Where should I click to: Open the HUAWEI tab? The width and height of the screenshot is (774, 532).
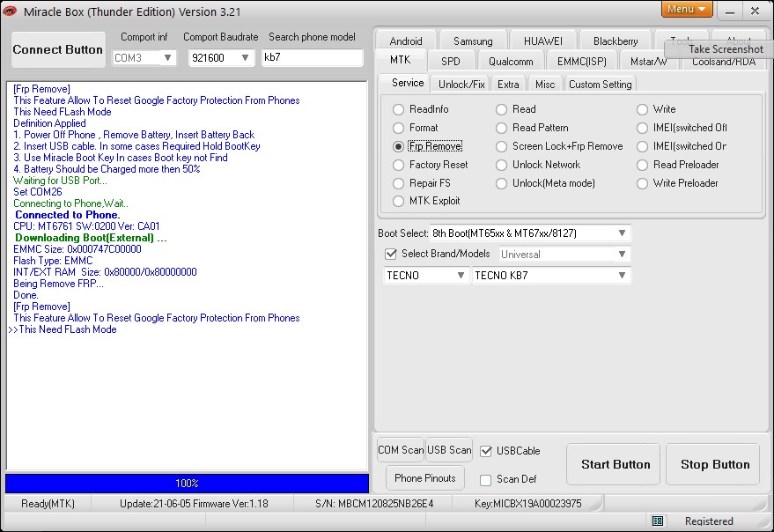tap(543, 41)
